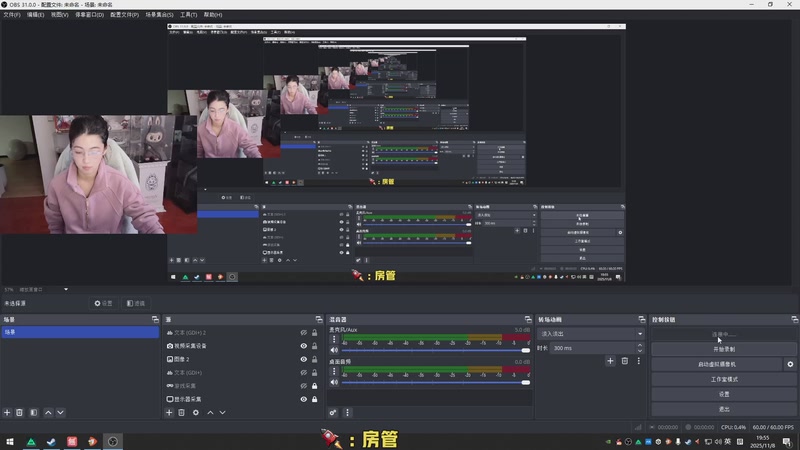
Task: Unlock the 显示器采集 source
Action: point(314,399)
